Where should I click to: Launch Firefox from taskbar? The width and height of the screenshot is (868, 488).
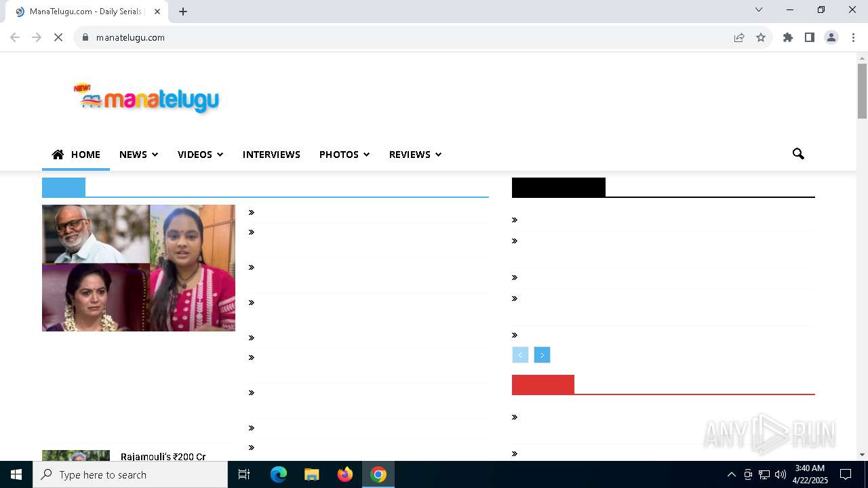point(345,474)
